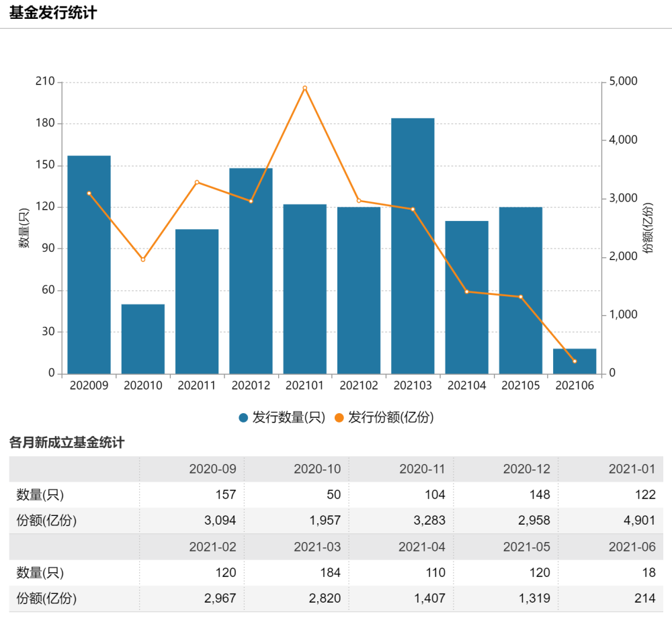Click the line point at 202011
This screenshot has width=672, height=620.
point(197,182)
